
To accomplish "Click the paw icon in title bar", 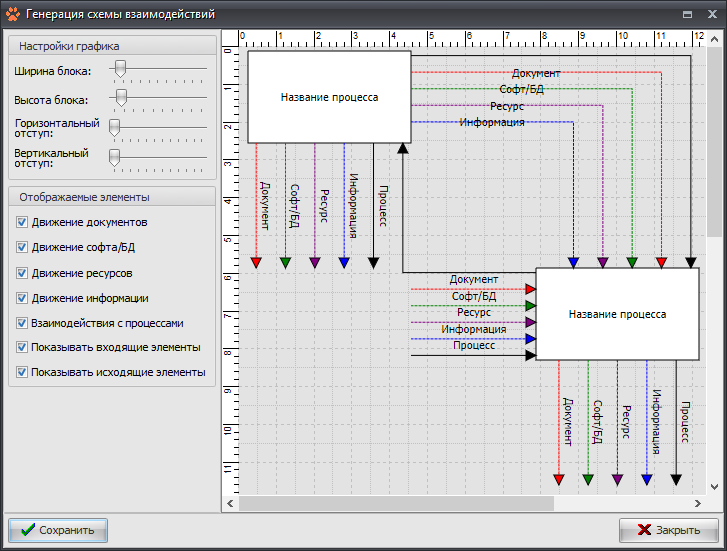I will [x=13, y=15].
